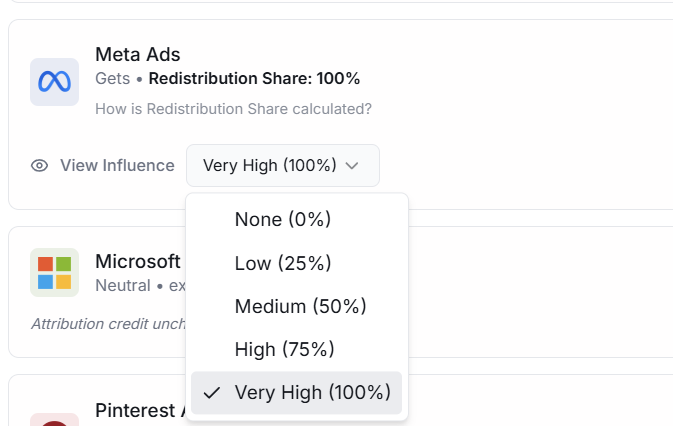Click the Microsoft card title
The width and height of the screenshot is (673, 426).
pos(138,262)
